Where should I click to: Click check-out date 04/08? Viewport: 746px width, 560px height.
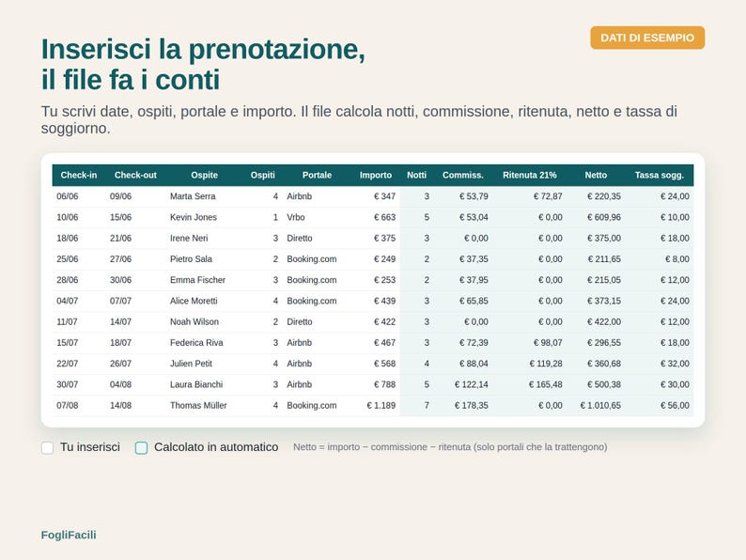point(120,384)
